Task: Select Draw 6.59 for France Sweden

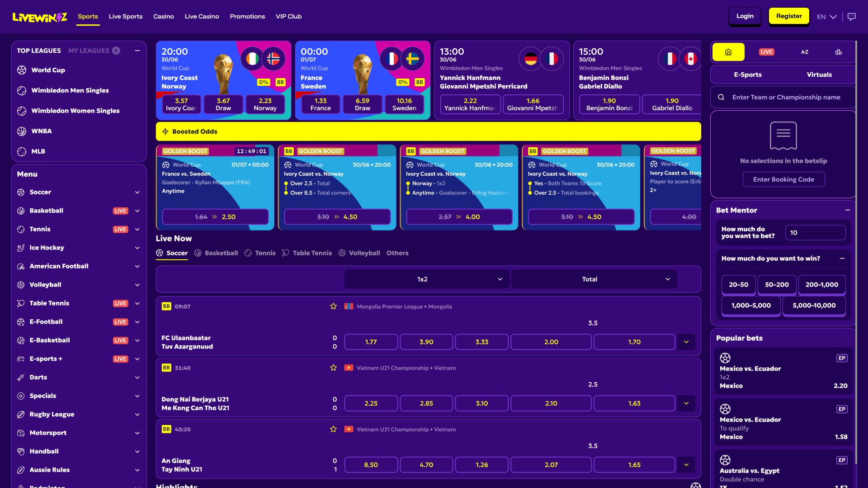Action: pyautogui.click(x=362, y=104)
